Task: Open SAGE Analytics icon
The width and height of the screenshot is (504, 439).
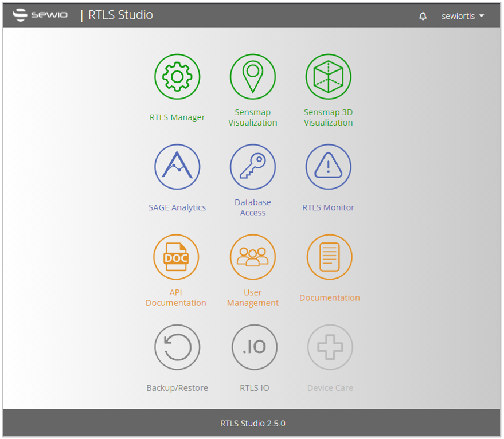Action: tap(177, 167)
